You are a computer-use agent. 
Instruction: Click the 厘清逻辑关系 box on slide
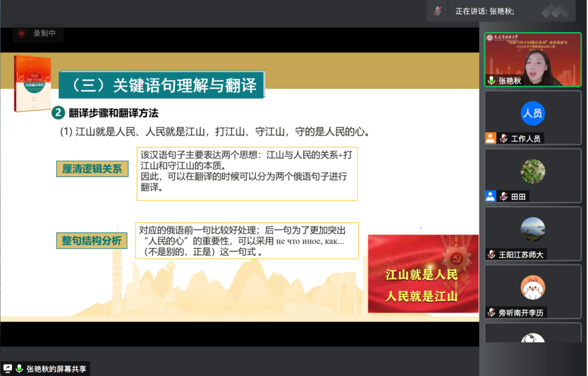point(92,169)
